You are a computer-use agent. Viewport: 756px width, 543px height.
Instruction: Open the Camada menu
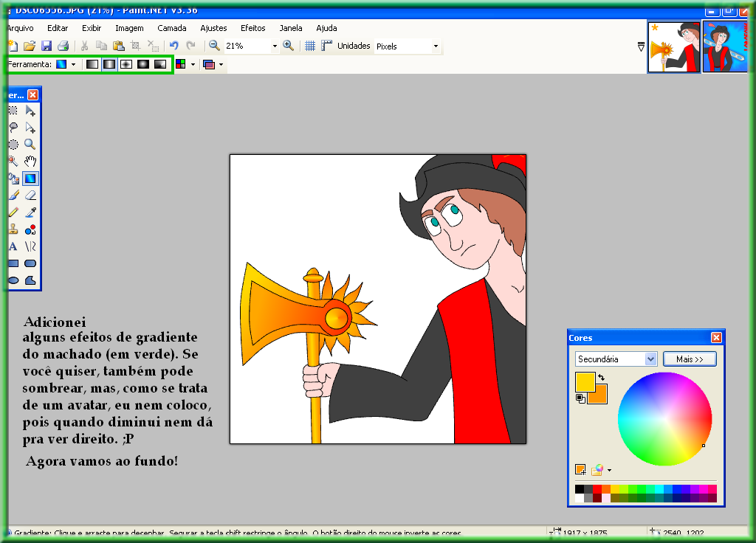point(172,28)
